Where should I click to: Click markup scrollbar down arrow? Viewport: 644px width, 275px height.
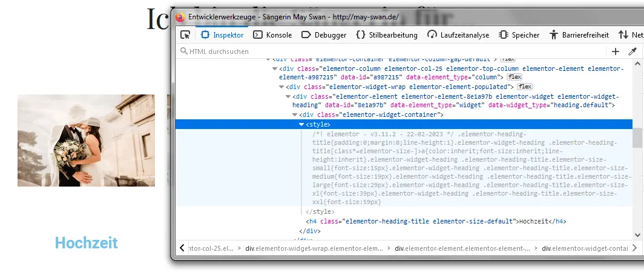point(637,234)
